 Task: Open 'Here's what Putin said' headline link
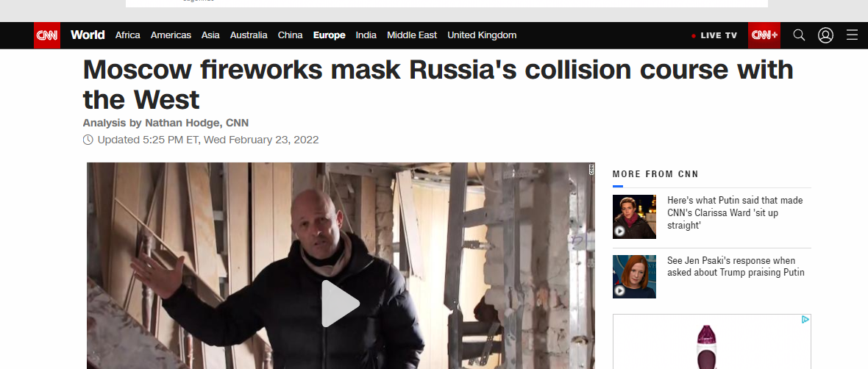[735, 213]
